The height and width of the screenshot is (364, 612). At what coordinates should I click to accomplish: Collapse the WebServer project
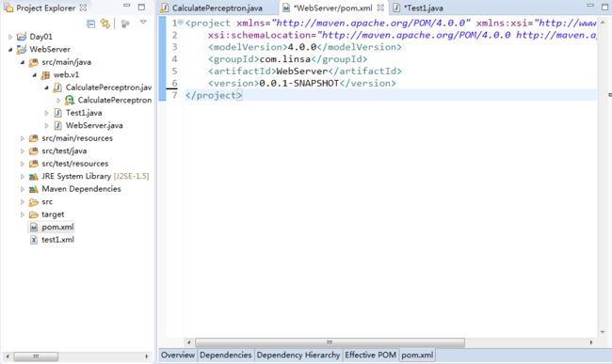[10, 50]
